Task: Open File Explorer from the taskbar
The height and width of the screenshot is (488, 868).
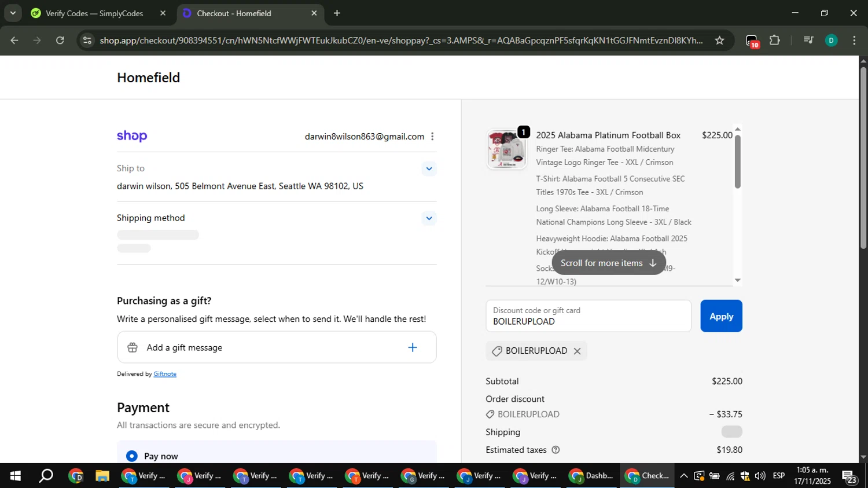Action: point(102,476)
